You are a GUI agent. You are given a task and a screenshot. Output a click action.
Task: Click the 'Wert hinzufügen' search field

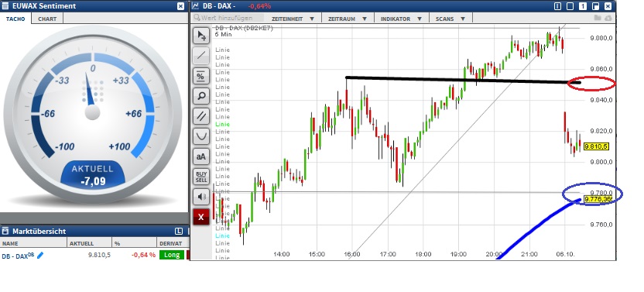228,18
